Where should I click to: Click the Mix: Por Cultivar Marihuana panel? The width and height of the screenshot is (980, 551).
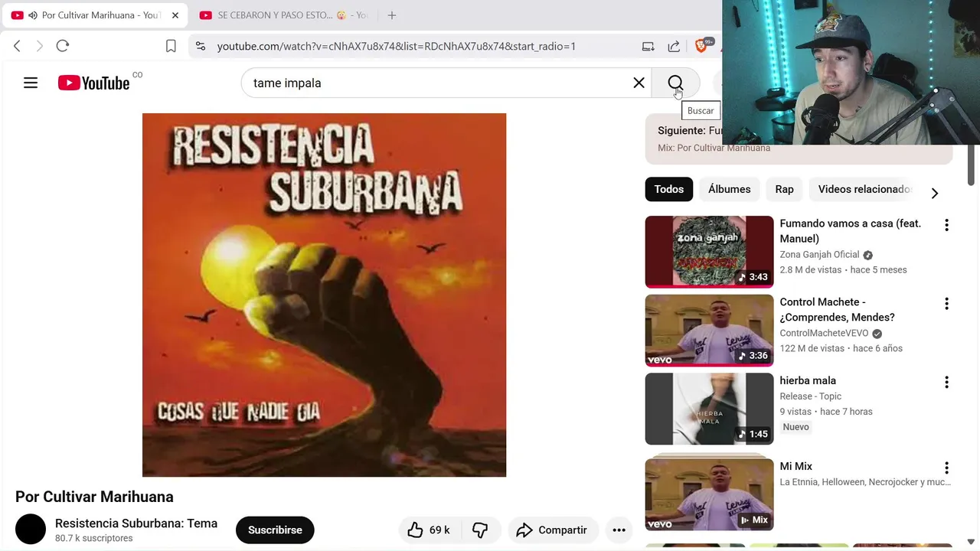click(799, 139)
